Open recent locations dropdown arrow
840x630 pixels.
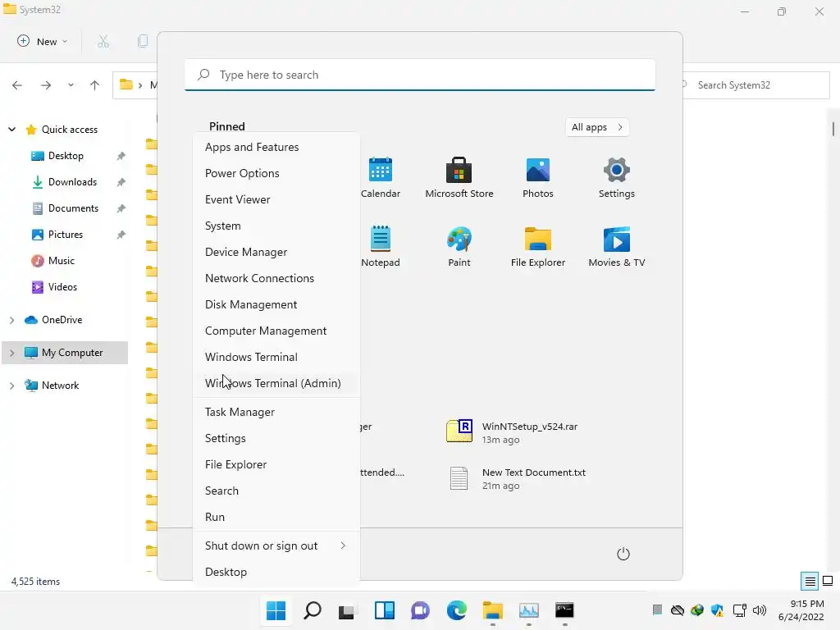tap(71, 85)
